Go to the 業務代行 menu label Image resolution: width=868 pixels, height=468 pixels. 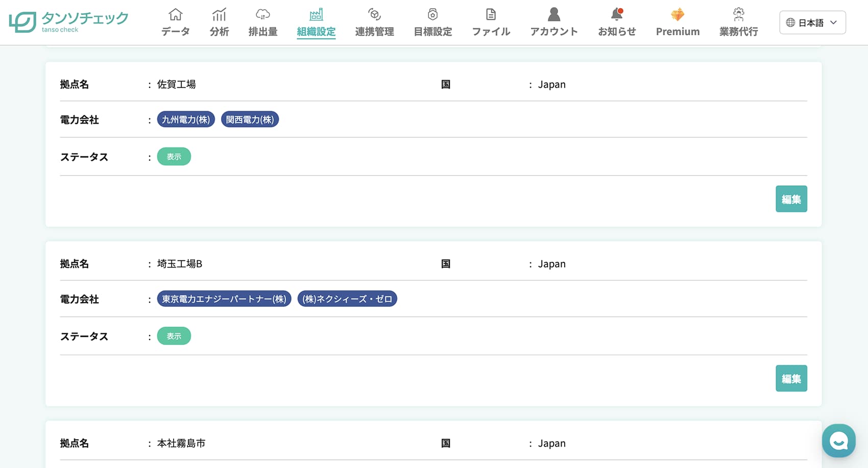pyautogui.click(x=738, y=32)
